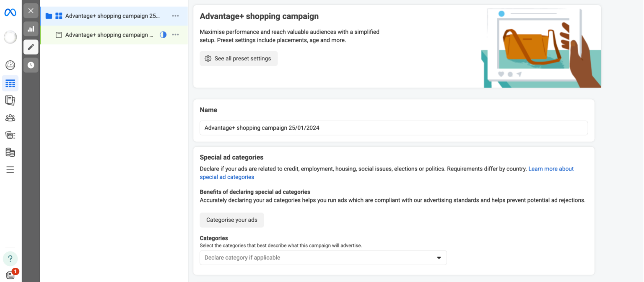This screenshot has height=282, width=644.
Task: Click the Categorise your ads button
Action: 231,220
